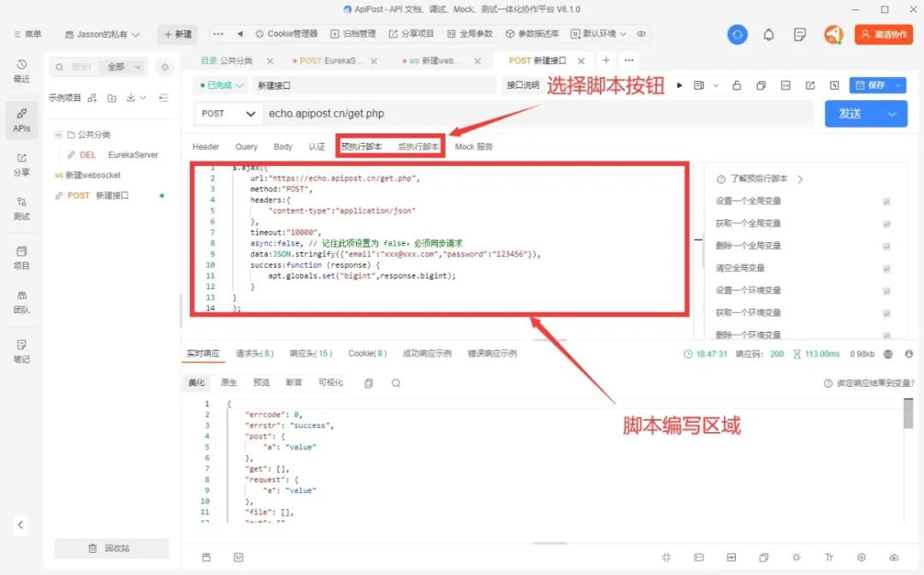Click the generate code icon in request toolbar

click(785, 86)
